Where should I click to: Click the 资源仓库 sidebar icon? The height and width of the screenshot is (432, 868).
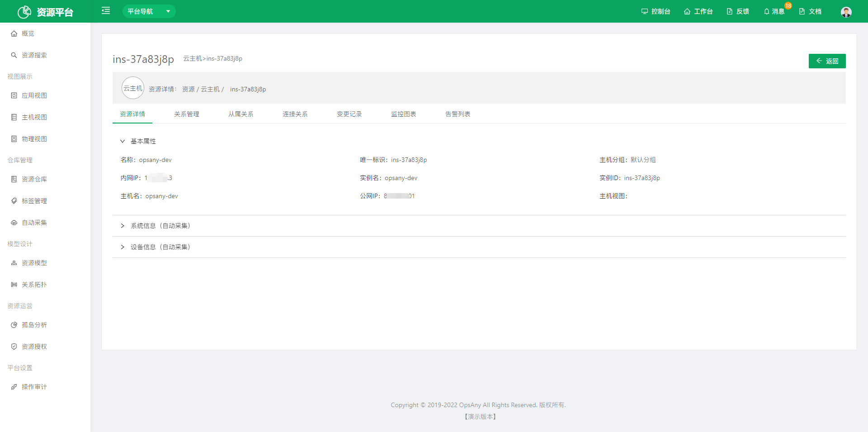tap(14, 179)
